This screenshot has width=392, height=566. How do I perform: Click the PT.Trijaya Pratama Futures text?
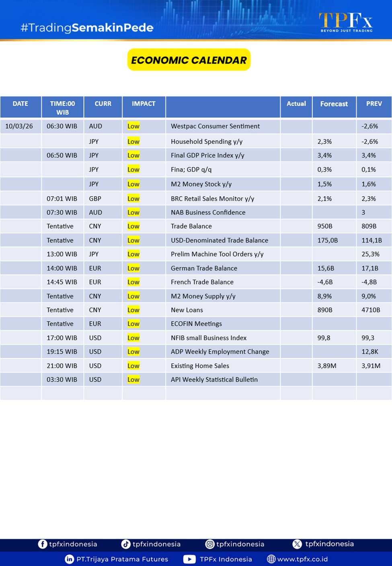tap(122, 559)
